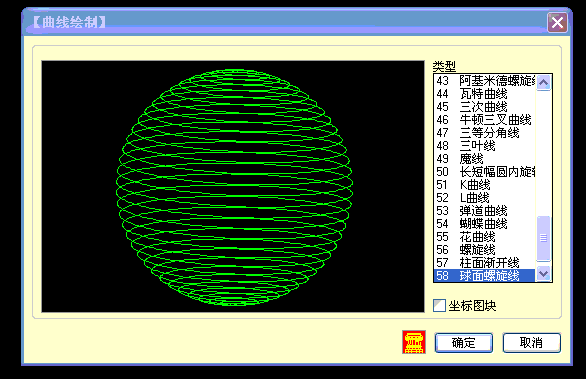Choose 54 蝴蝶曲线 from the list

coord(485,224)
